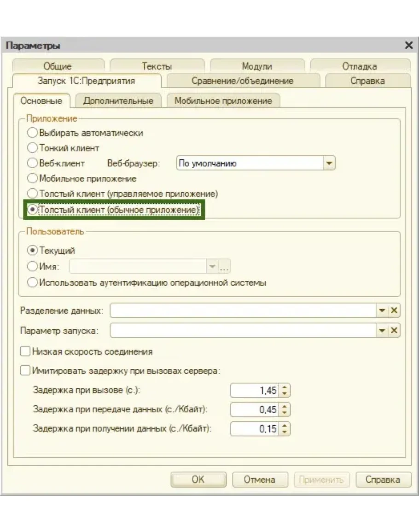Adjust the Задержка при вызове stepper
The height and width of the screenshot is (532, 419).
[285, 391]
